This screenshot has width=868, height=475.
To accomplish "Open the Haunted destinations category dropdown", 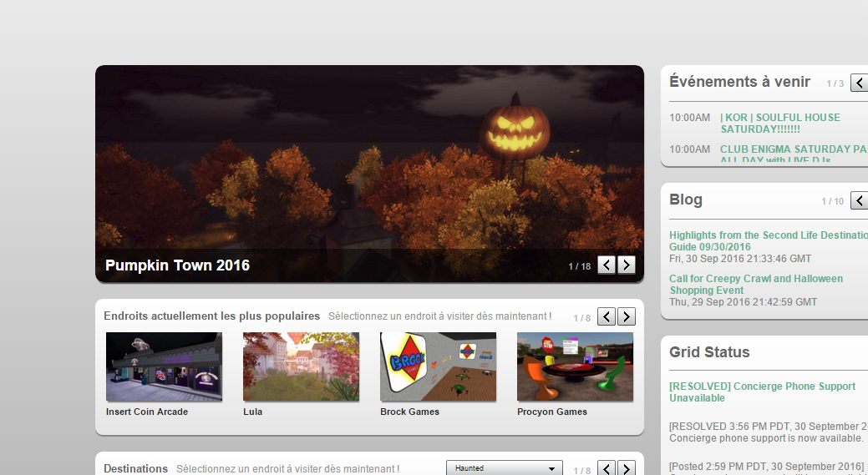I will 505,467.
